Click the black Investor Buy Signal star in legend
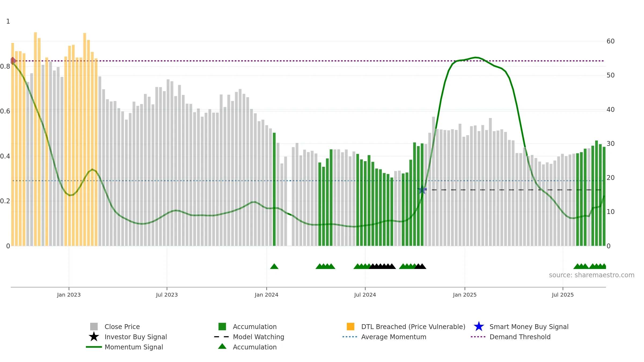The image size is (644, 362). pyautogui.click(x=94, y=337)
